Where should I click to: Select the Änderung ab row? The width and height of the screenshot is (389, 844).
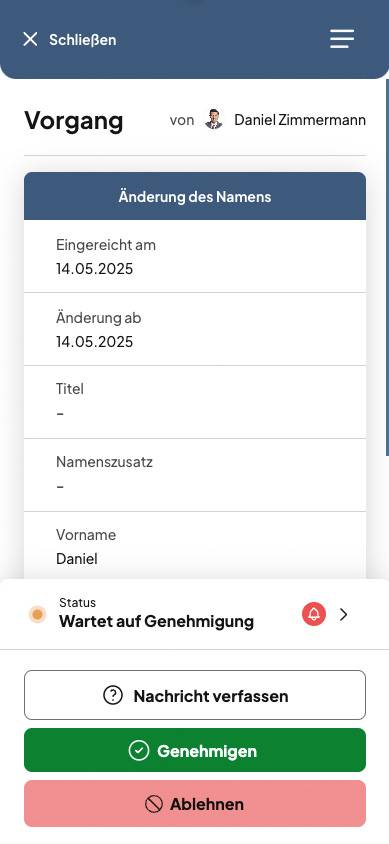click(x=195, y=329)
